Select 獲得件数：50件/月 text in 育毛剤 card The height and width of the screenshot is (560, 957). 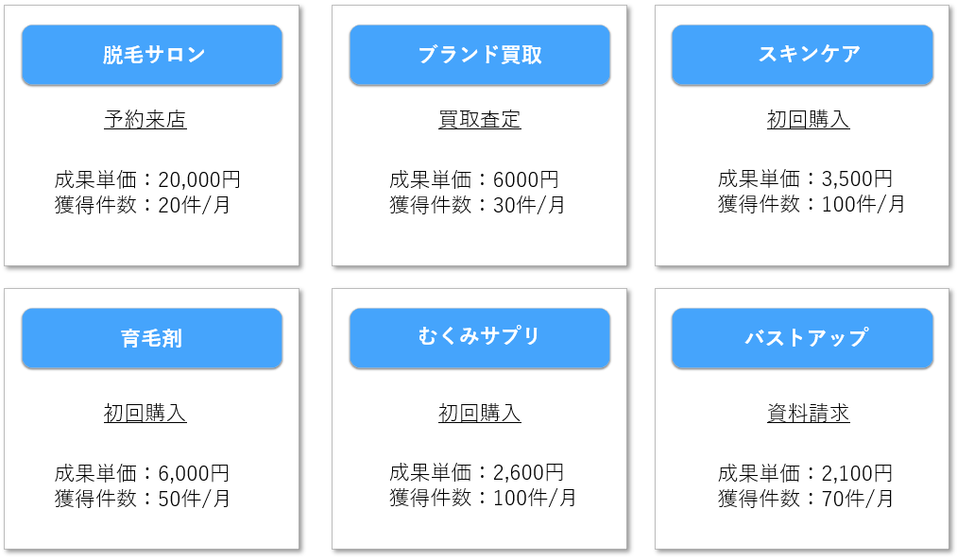(143, 499)
